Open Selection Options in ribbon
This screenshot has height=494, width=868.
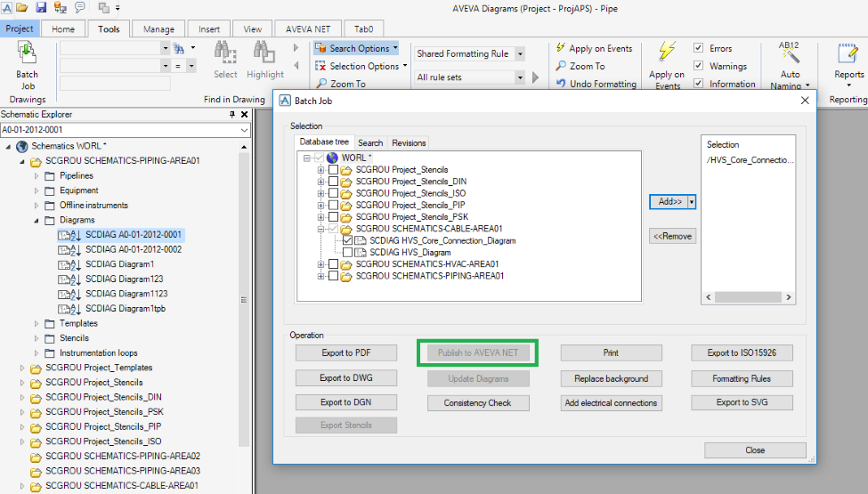[x=363, y=66]
